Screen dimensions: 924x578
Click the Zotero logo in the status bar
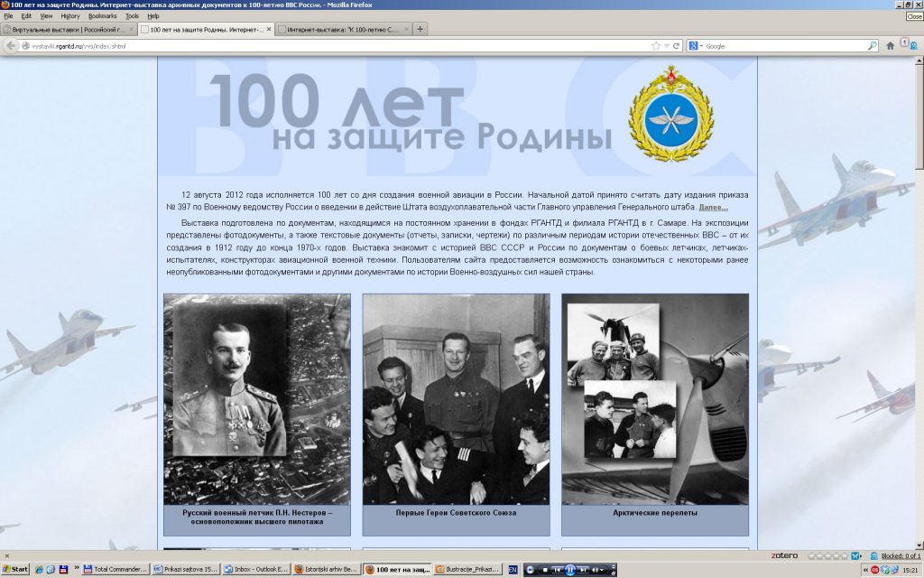784,555
